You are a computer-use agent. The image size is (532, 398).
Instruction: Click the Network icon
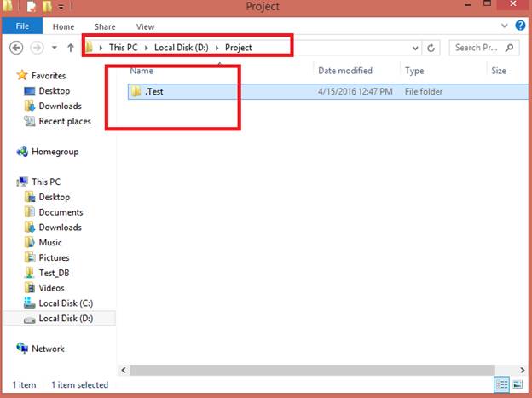pyautogui.click(x=22, y=348)
